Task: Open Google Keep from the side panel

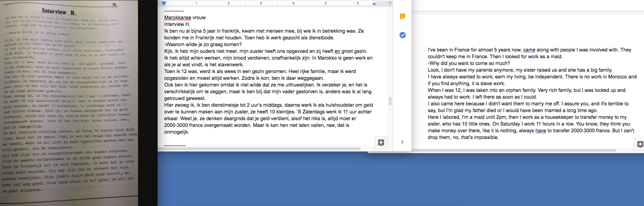Action: pos(402,16)
